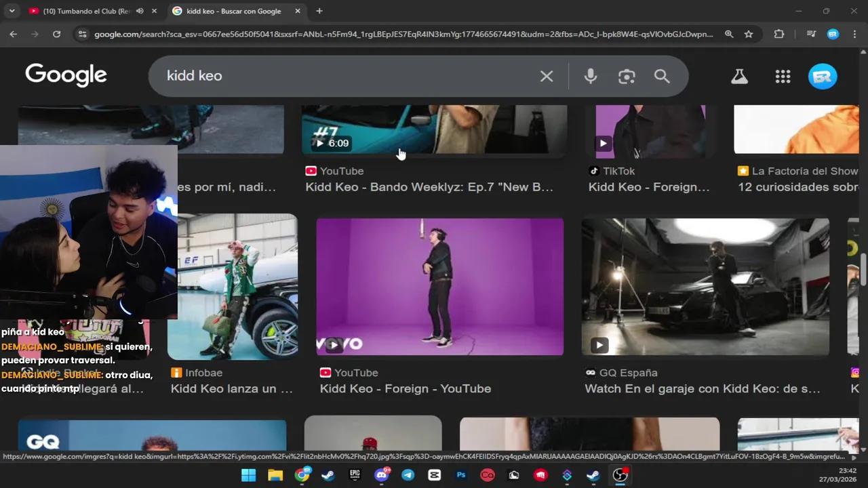Start voice search with the microphone icon
This screenshot has width=868, height=488.
[591, 76]
